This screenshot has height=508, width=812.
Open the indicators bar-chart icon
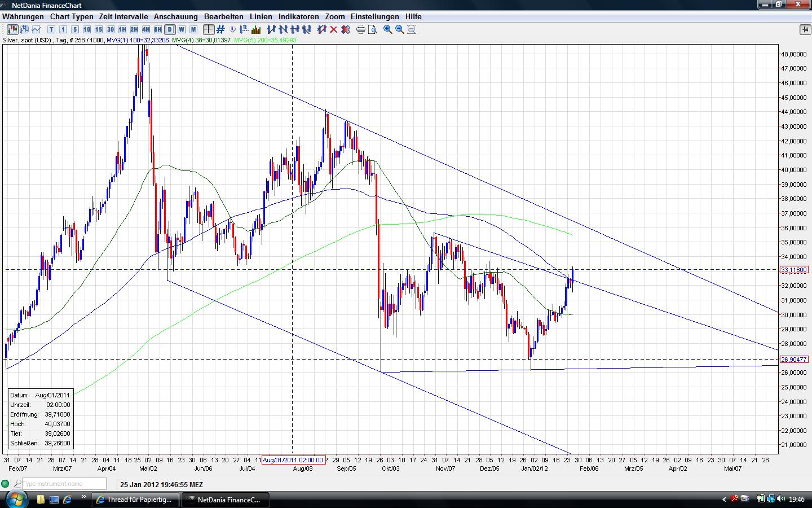click(256, 29)
